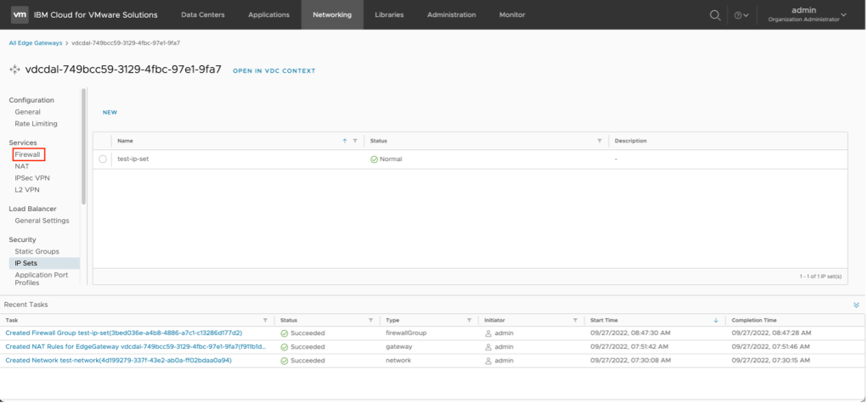Click the search magnifier icon

[x=715, y=14]
